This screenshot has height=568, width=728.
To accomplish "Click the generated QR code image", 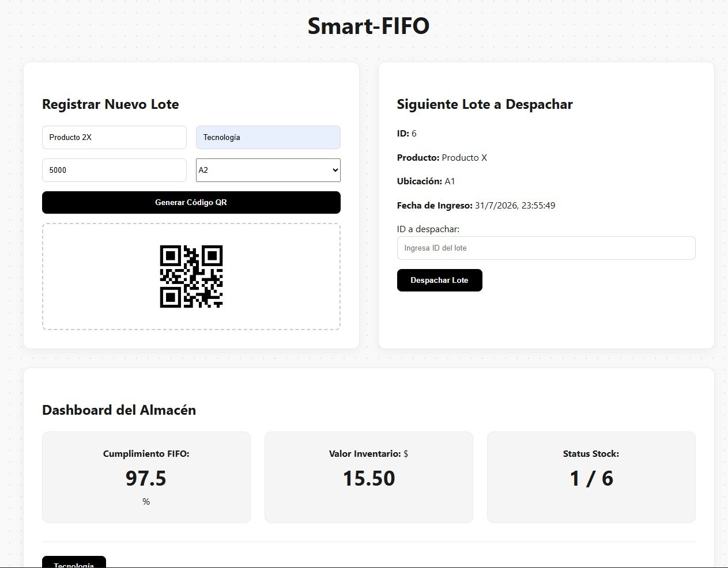I will tap(191, 277).
